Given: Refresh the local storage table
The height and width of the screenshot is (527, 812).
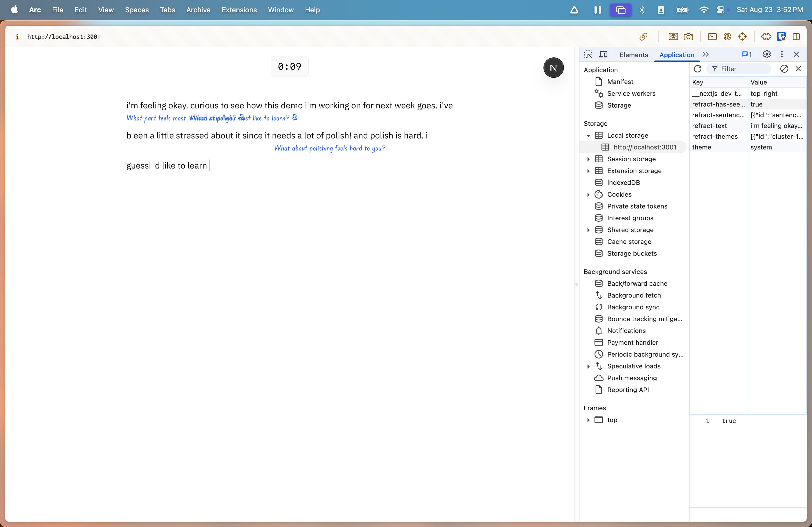Looking at the screenshot, I should point(697,69).
